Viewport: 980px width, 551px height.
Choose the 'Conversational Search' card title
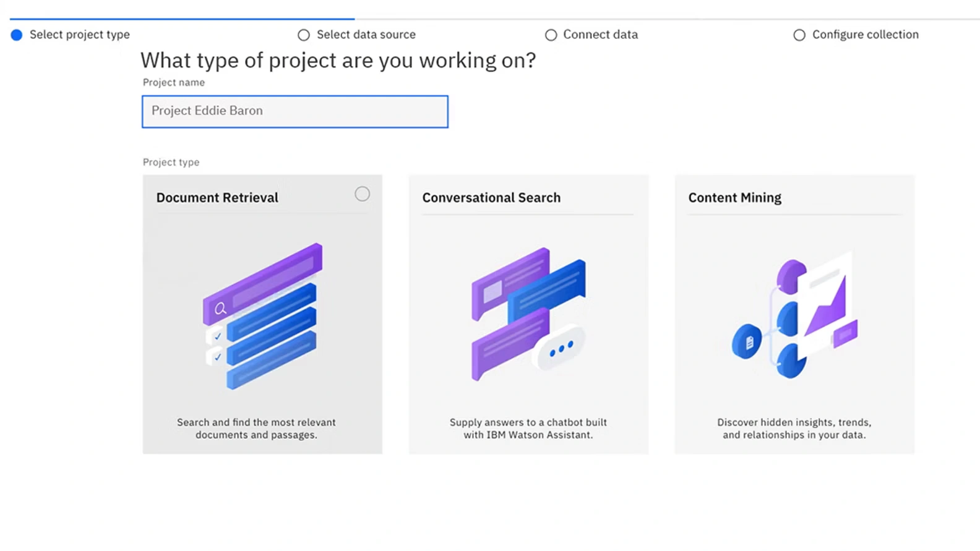(x=491, y=198)
